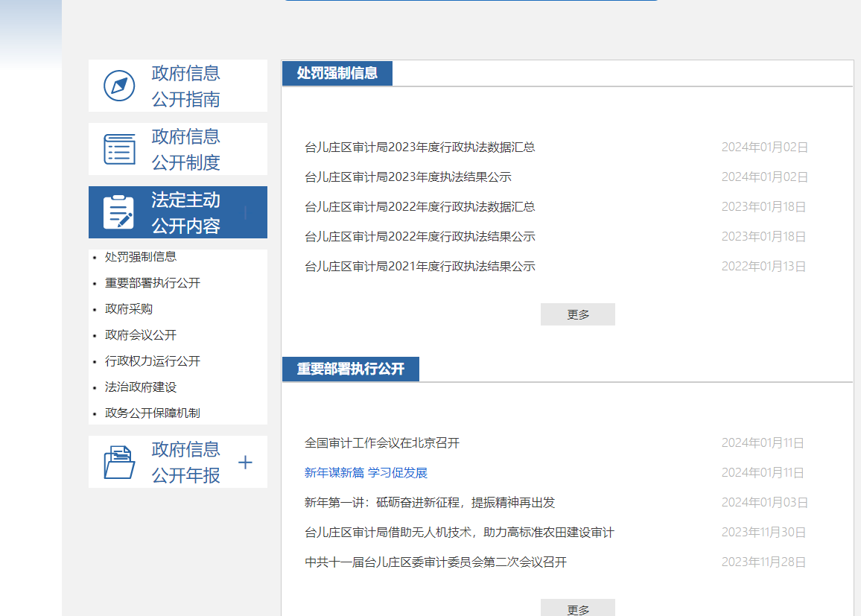Open 新年谋新篇 学习促发展 article
The width and height of the screenshot is (861, 616).
click(366, 473)
